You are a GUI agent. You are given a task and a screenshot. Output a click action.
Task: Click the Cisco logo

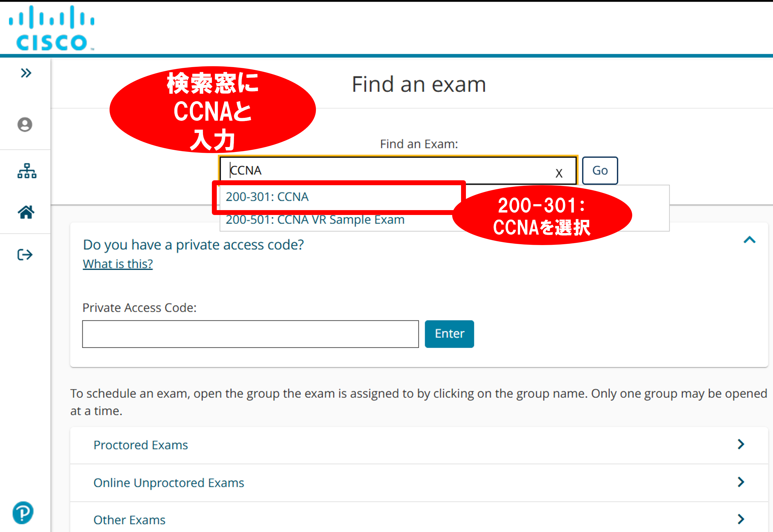click(x=52, y=28)
